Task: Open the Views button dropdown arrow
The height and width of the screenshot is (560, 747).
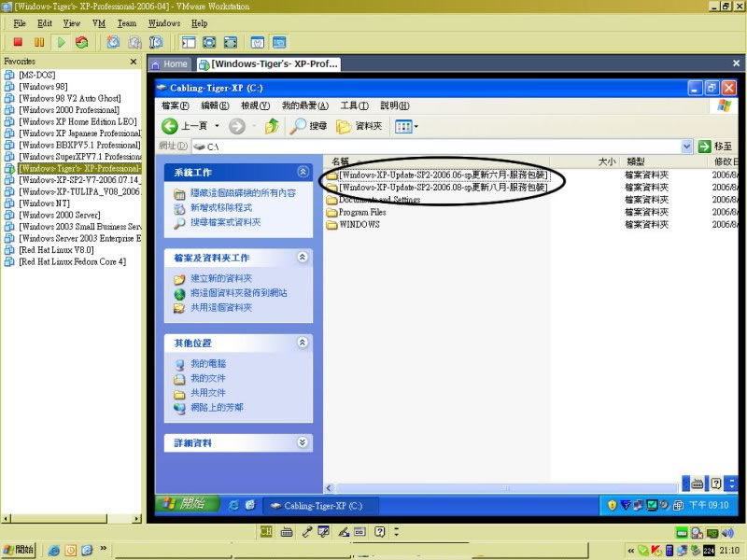Action: (x=416, y=127)
